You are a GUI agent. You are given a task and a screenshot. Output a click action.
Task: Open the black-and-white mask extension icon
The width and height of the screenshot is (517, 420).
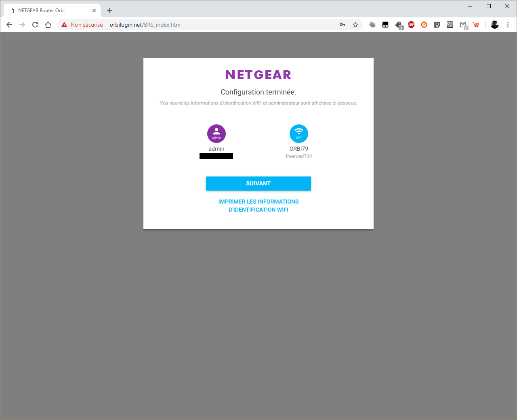pyautogui.click(x=385, y=25)
